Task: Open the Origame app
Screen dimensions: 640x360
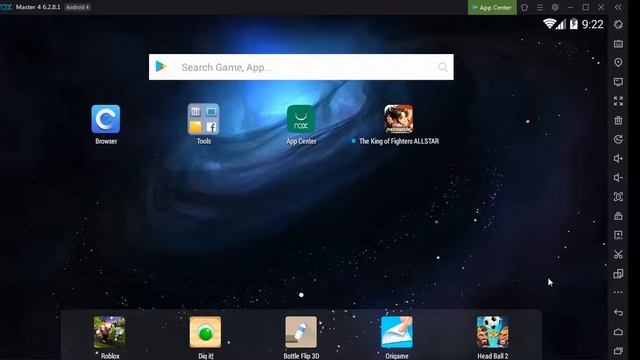Action: coord(397,332)
